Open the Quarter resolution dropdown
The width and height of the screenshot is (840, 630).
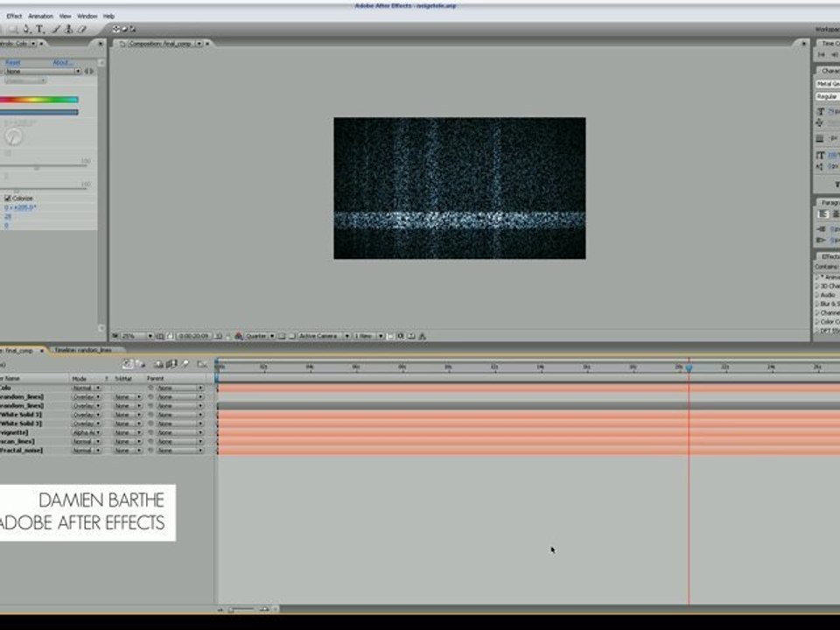[x=260, y=336]
